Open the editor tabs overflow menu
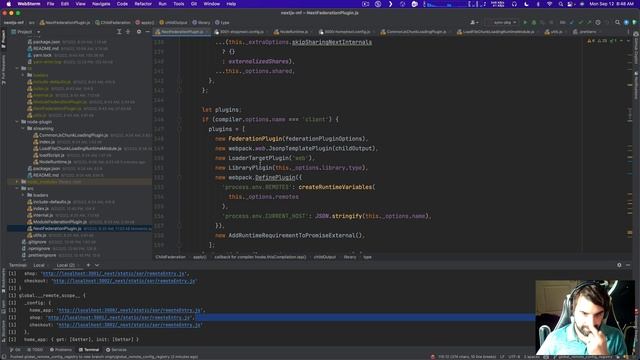Viewport: 640px width, 360px height. click(628, 31)
